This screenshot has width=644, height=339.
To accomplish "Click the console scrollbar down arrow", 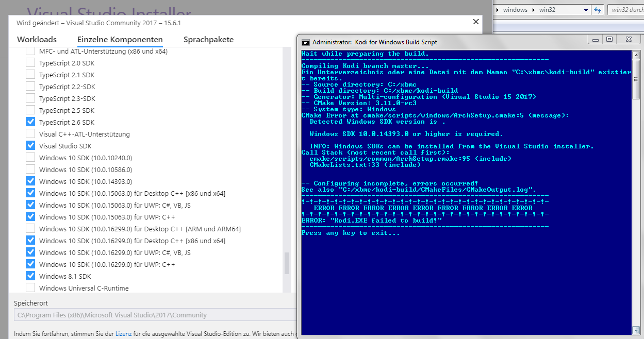I will click(x=636, y=330).
